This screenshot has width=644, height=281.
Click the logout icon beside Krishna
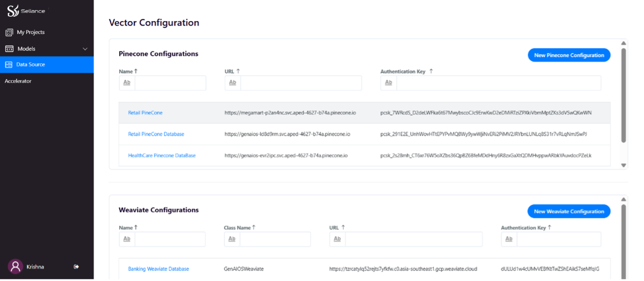coord(76,267)
